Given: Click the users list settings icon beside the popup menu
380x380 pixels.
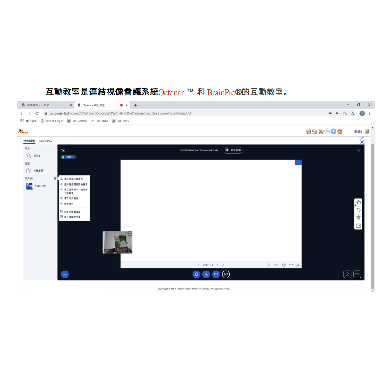Looking at the screenshot, I should pyautogui.click(x=55, y=179).
